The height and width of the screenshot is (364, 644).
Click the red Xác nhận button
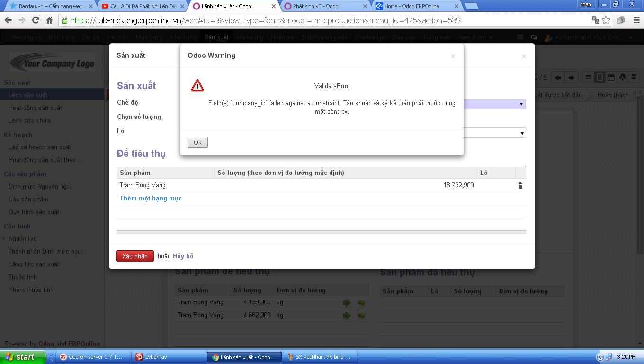[135, 256]
